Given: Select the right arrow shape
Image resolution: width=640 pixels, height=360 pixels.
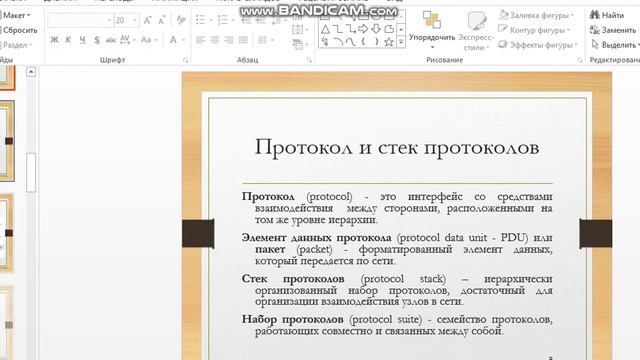Looking at the screenshot, I should coord(363,29).
